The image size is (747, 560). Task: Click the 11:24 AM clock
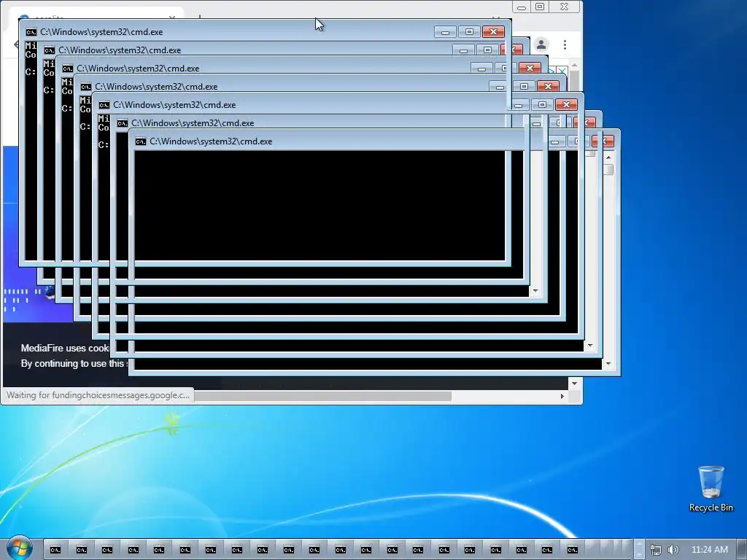[709, 550]
